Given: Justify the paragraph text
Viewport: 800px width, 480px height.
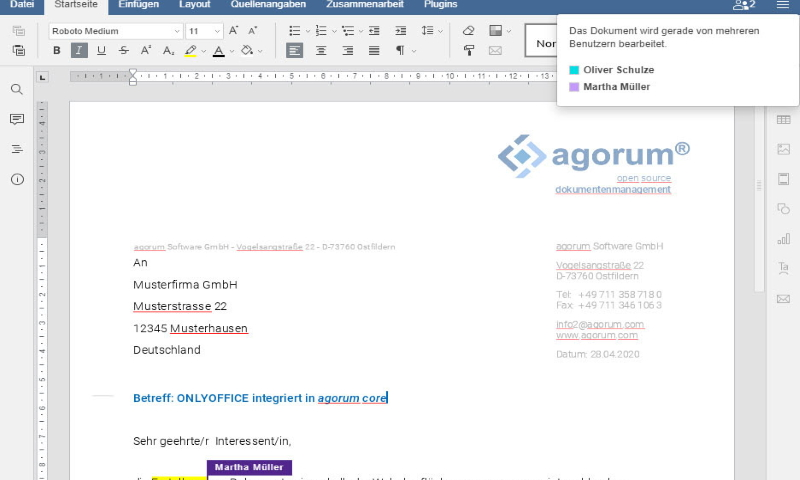Looking at the screenshot, I should [374, 50].
